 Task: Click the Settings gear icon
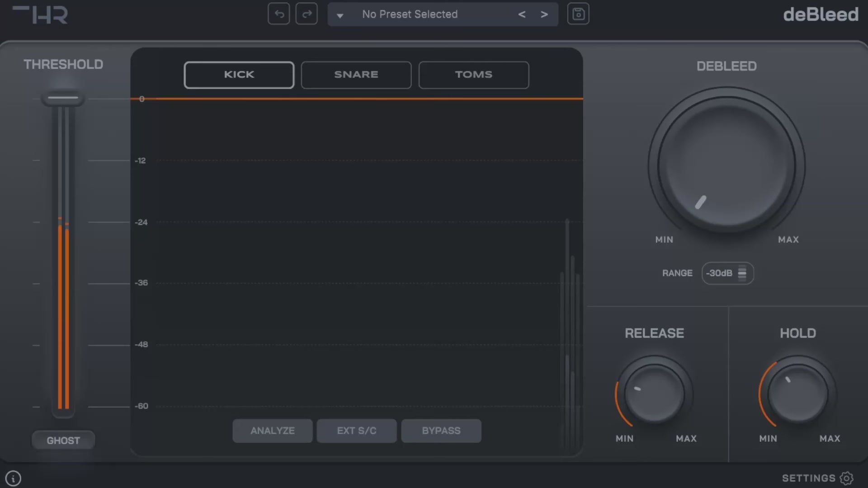point(847,478)
